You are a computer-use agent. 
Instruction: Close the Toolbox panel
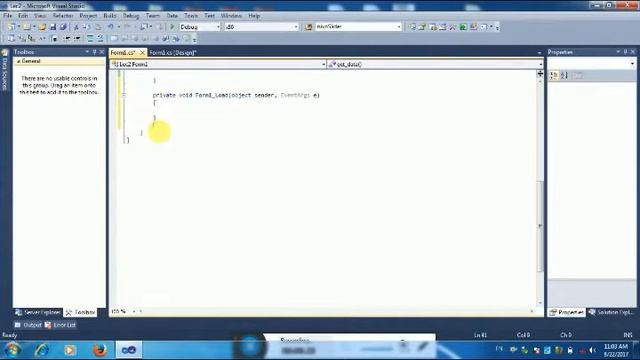102,52
